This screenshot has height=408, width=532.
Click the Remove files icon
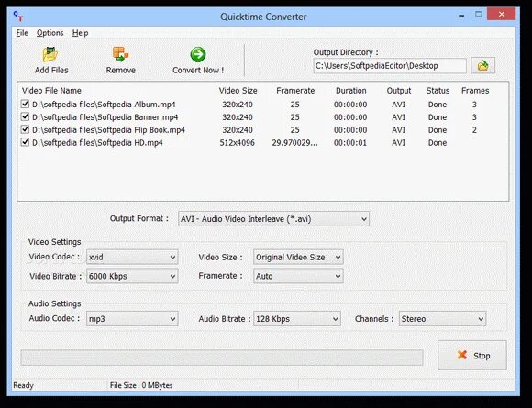pyautogui.click(x=120, y=54)
